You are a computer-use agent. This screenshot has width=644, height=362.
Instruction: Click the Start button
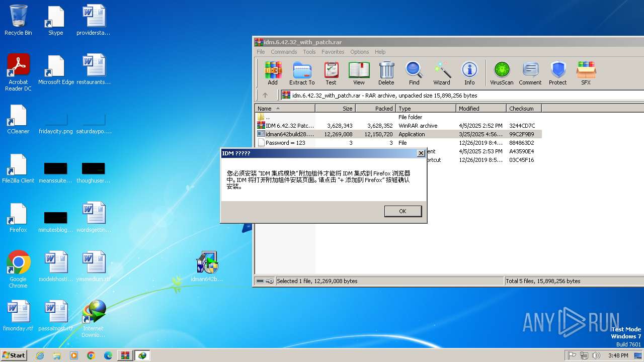click(x=14, y=355)
